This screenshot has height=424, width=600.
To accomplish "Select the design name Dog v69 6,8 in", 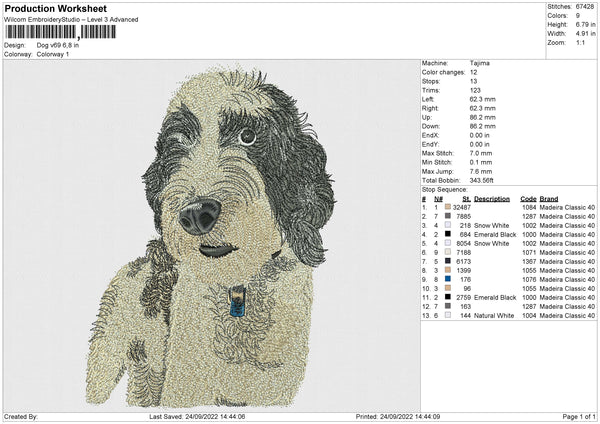I will [58, 45].
